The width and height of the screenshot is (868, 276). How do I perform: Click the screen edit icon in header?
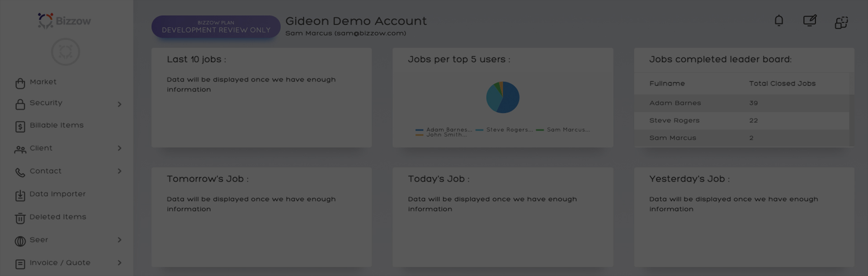(x=809, y=21)
